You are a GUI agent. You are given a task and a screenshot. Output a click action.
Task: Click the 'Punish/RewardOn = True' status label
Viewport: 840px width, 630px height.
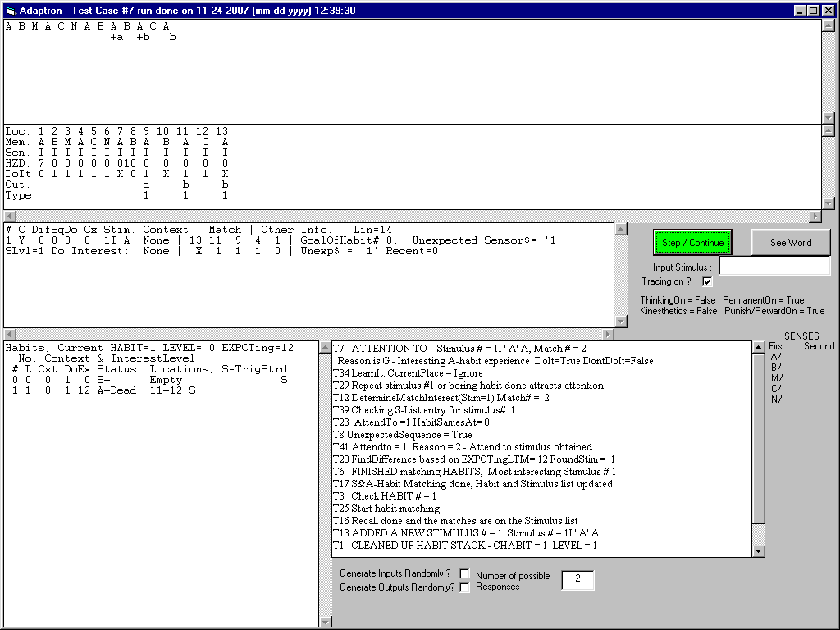774,311
